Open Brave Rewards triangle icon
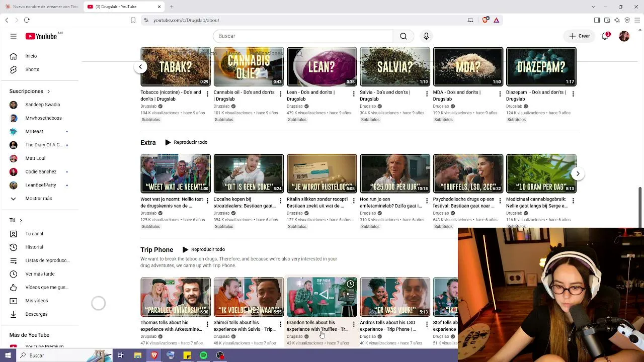This screenshot has height=362, width=644. coord(496,20)
